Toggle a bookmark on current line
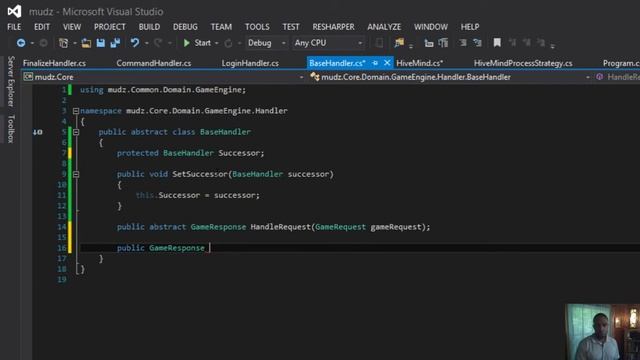 point(497,42)
